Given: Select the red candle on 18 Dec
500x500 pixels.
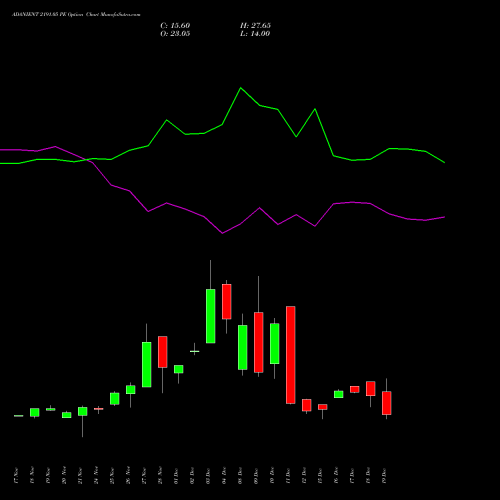Looking at the screenshot, I should (x=371, y=389).
